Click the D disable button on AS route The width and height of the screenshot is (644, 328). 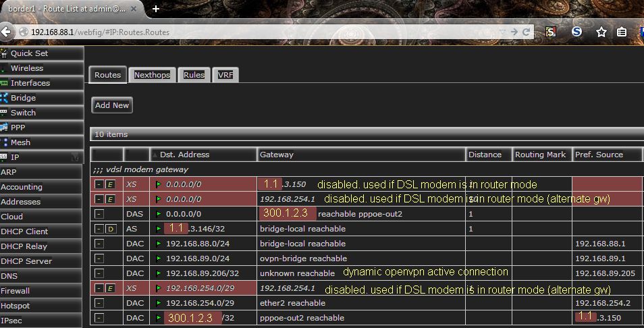pyautogui.click(x=111, y=229)
